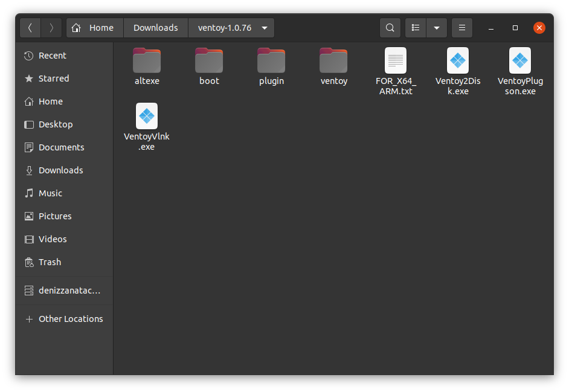Select the plugin folder icon

tap(271, 60)
